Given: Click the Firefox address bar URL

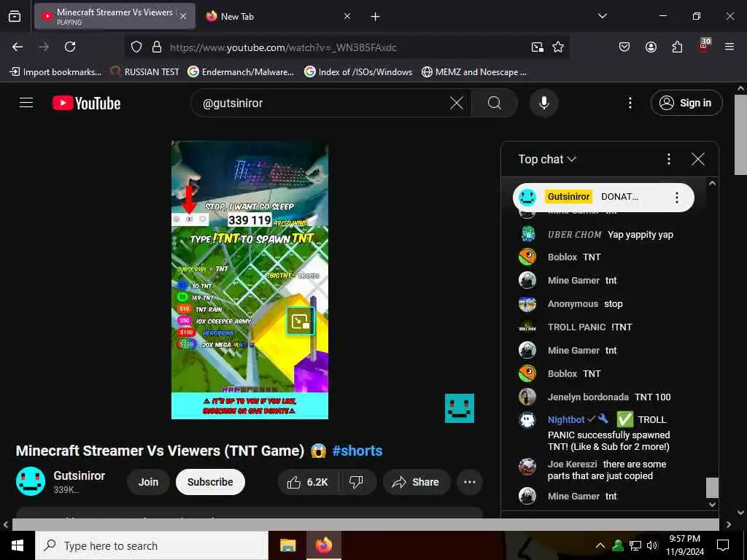Looking at the screenshot, I should coord(284,47).
